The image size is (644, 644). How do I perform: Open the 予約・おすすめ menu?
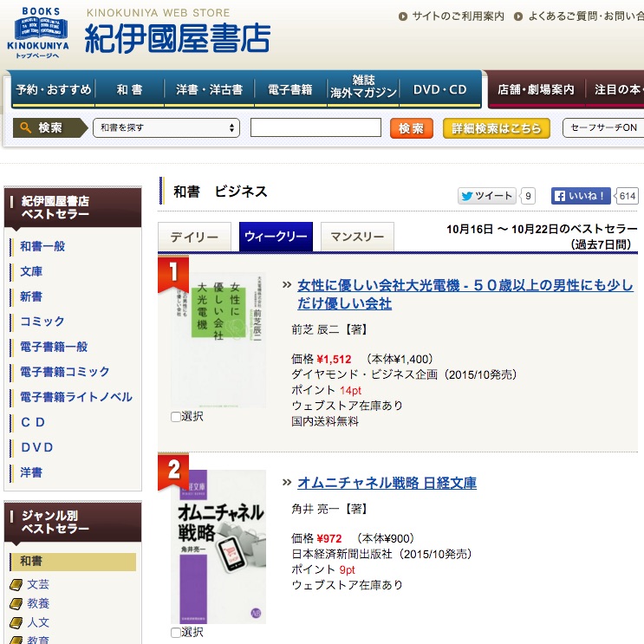[x=54, y=89]
